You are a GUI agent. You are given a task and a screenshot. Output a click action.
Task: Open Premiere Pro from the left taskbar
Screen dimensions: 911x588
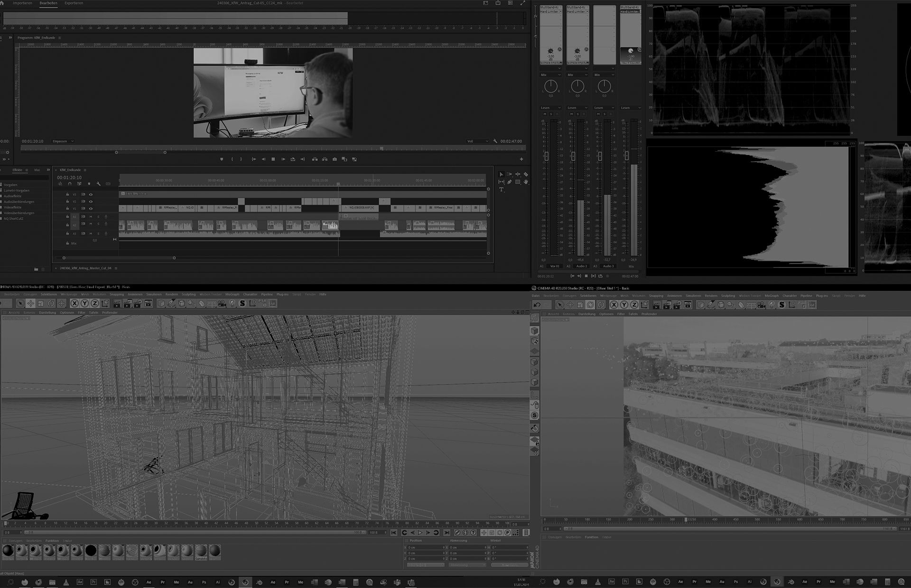coord(163,582)
